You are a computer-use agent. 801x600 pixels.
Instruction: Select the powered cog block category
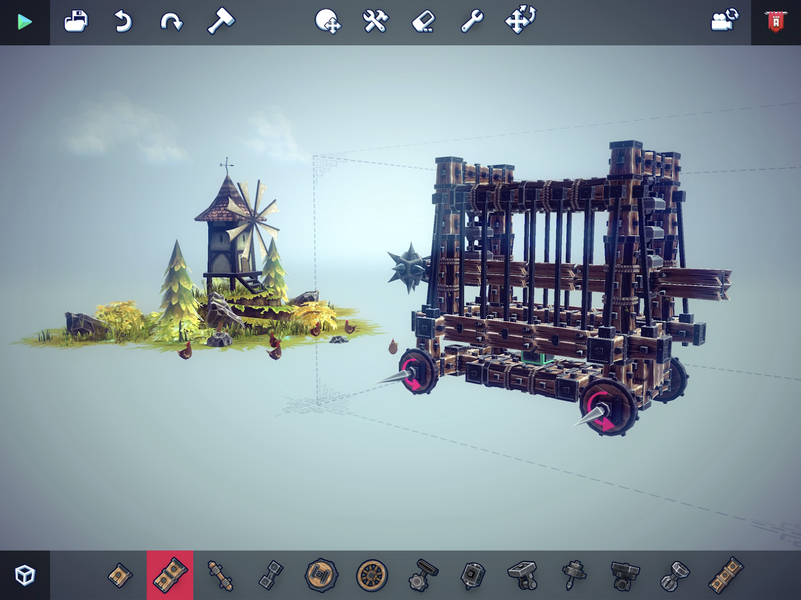coord(420,575)
